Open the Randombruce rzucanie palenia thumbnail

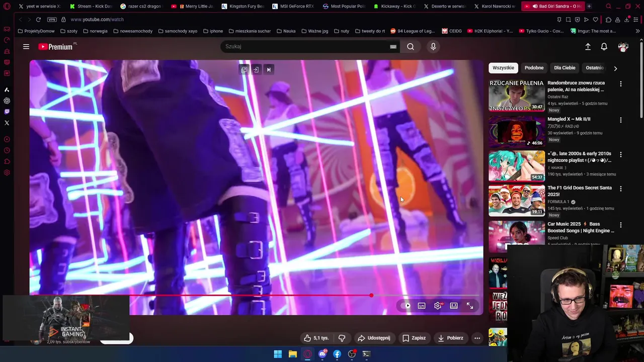pos(517,96)
